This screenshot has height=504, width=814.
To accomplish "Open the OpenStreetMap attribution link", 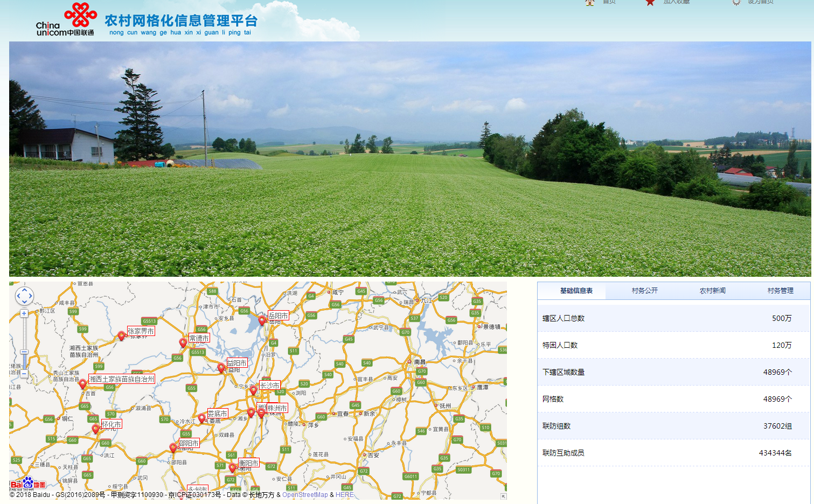I will click(305, 495).
